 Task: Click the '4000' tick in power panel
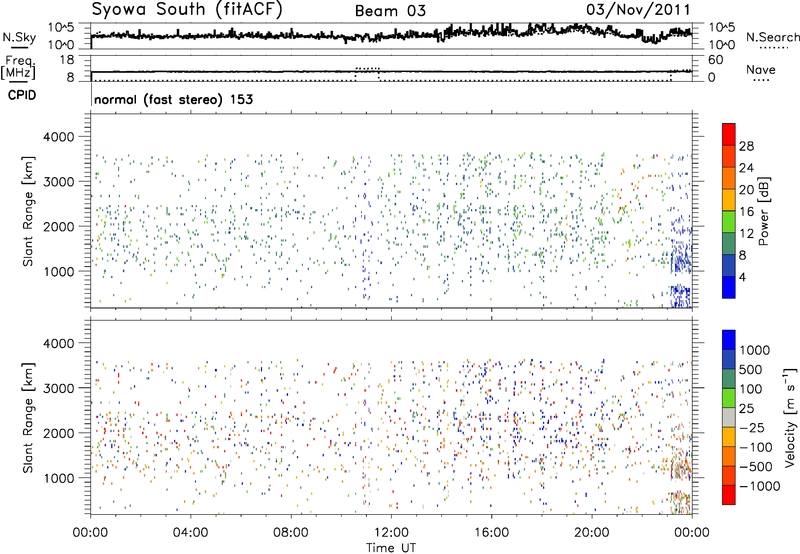pos(58,137)
